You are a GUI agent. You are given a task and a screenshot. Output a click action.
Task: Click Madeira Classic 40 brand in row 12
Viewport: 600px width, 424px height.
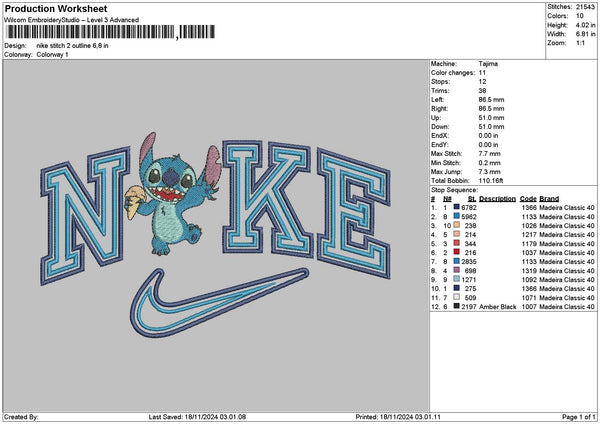[567, 307]
